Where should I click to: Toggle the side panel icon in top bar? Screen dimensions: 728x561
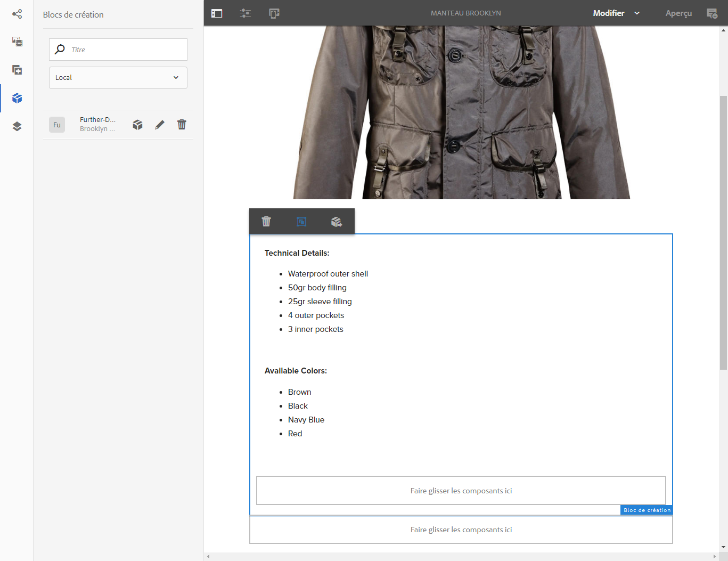click(217, 13)
